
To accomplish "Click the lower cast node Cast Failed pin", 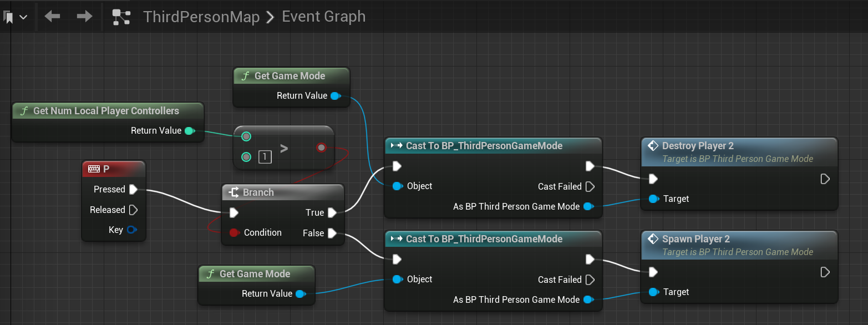I will (590, 280).
